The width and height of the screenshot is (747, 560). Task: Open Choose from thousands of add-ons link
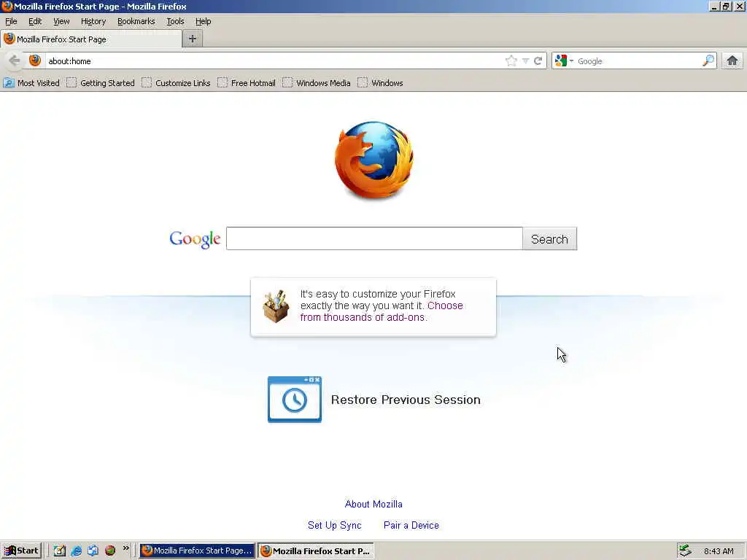point(382,311)
